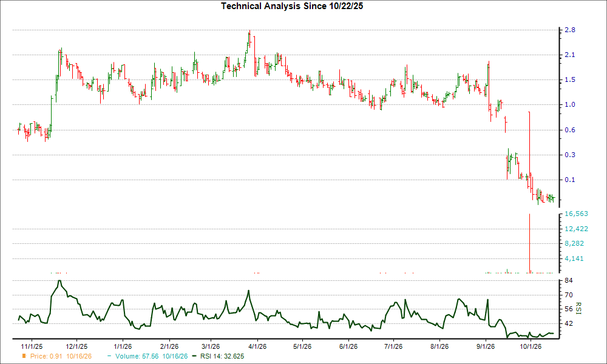Click the 'Price: 0.91 10/16/26' legend text
Screen dimensions: 607x364
[61, 356]
